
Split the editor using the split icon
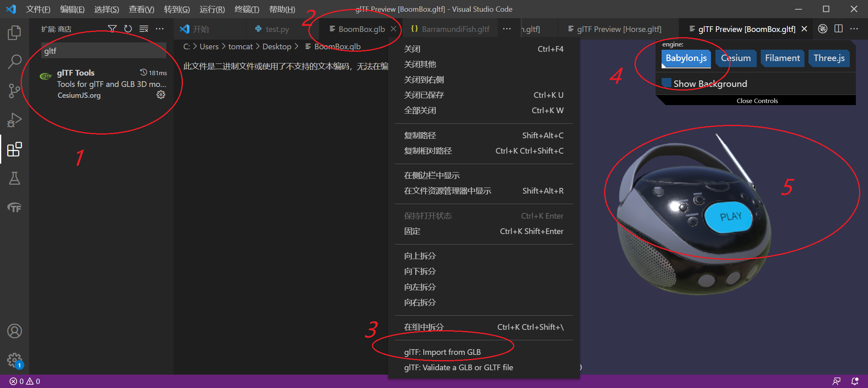pyautogui.click(x=838, y=29)
